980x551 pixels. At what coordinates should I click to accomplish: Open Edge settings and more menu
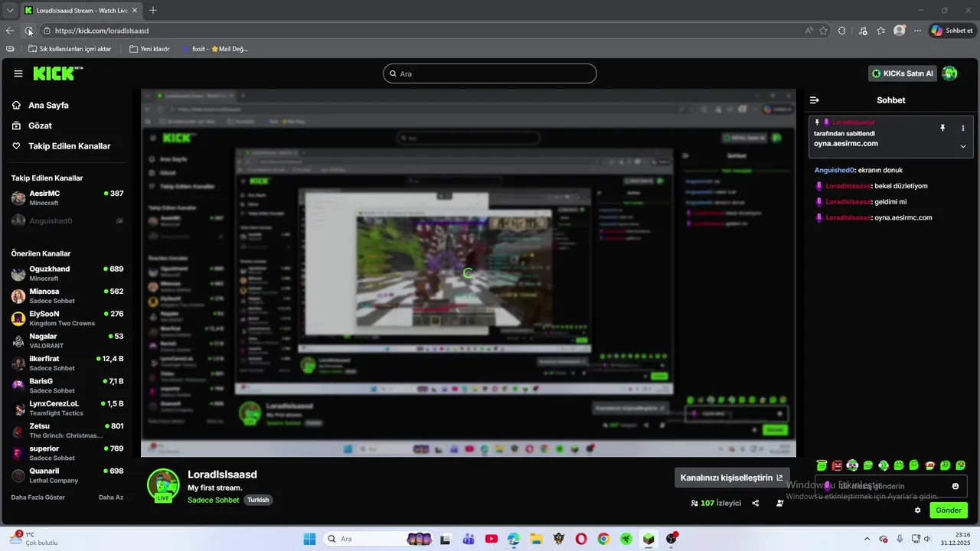click(x=917, y=31)
